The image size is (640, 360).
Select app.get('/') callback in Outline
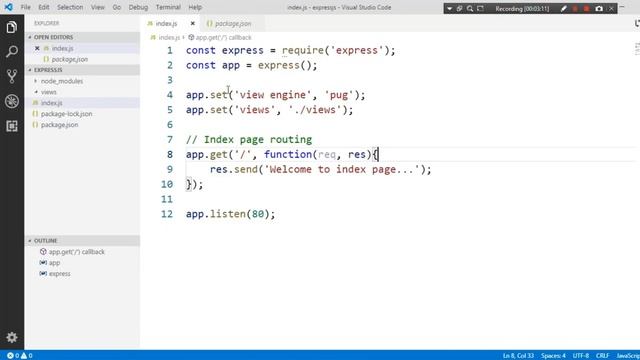coord(77,252)
